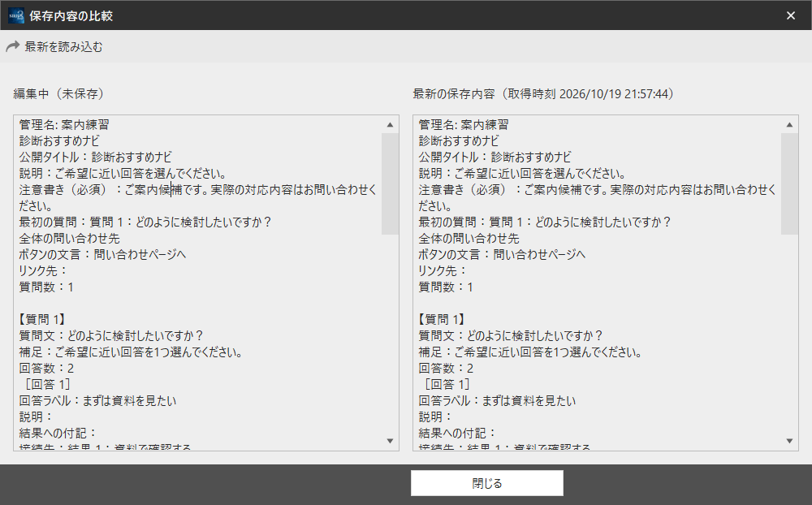Viewport: 812px width, 505px height.
Task: Click the scrollbar thumb in the 最新の保存内容 panel
Action: (789, 183)
